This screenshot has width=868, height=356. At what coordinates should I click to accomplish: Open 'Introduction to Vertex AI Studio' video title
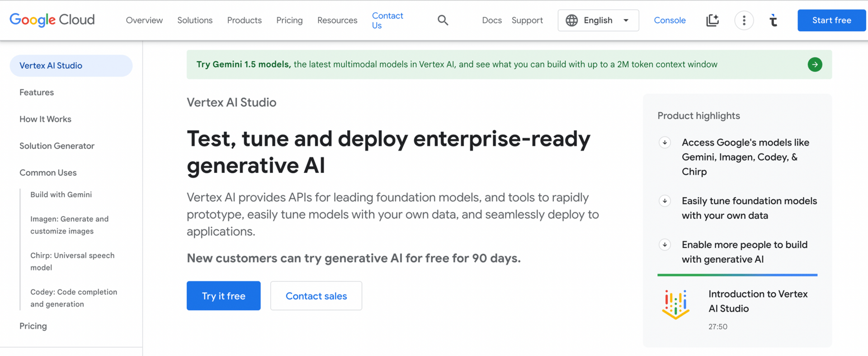(x=758, y=301)
